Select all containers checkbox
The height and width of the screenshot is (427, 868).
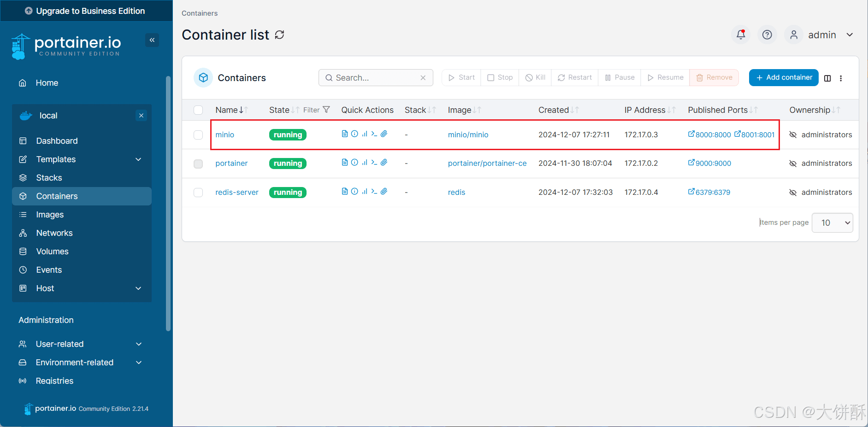[198, 110]
